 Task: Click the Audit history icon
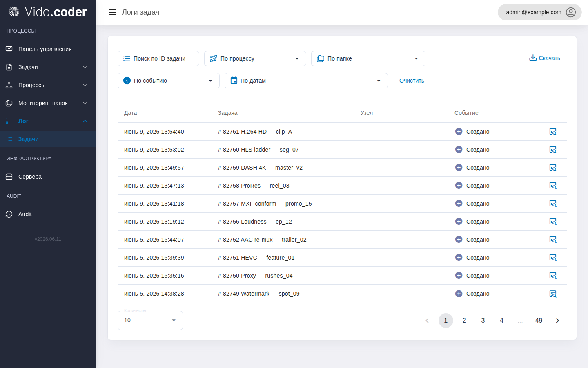point(9,214)
